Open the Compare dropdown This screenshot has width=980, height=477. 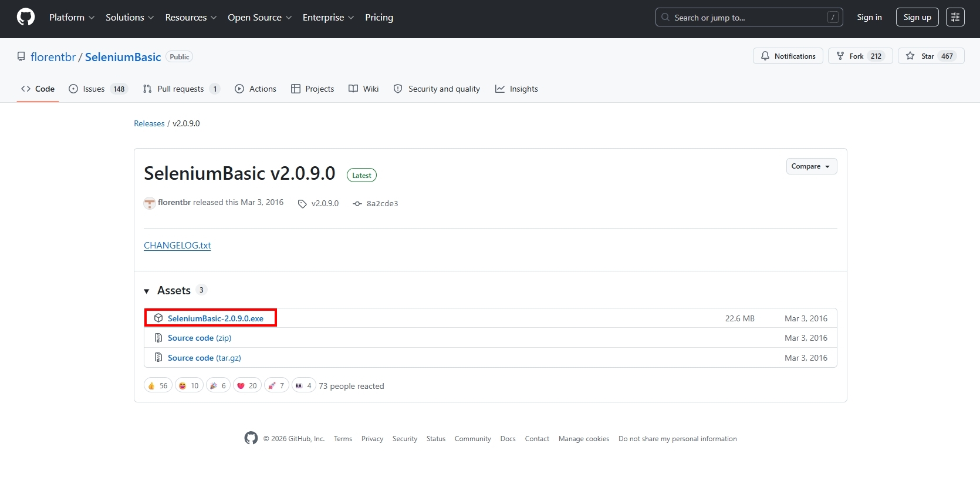(812, 166)
